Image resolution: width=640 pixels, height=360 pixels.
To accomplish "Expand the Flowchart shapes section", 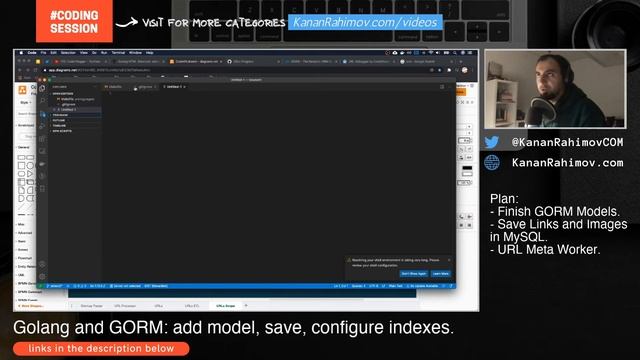I will click(24, 258).
